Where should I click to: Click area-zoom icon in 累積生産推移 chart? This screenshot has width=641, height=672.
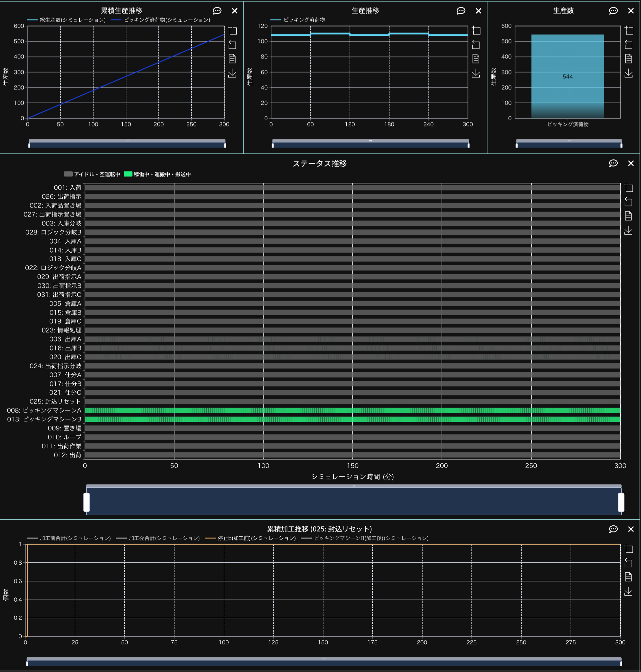(x=233, y=30)
